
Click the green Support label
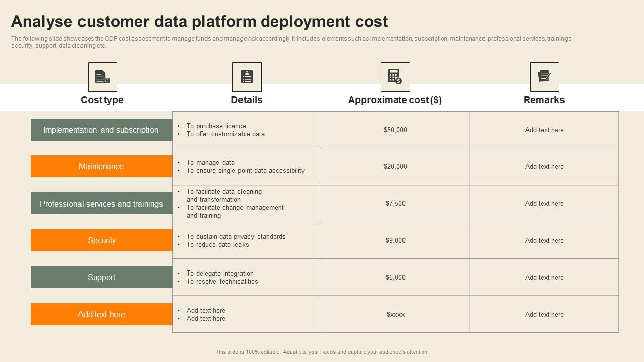(x=101, y=277)
